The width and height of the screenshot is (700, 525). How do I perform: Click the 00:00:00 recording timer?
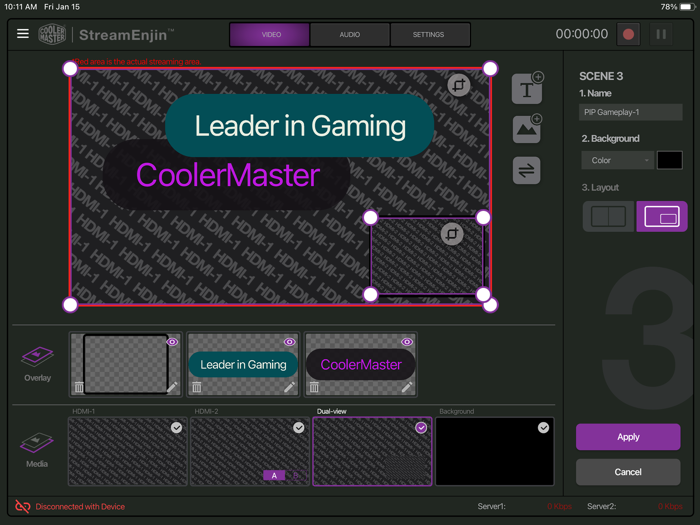pyautogui.click(x=581, y=34)
